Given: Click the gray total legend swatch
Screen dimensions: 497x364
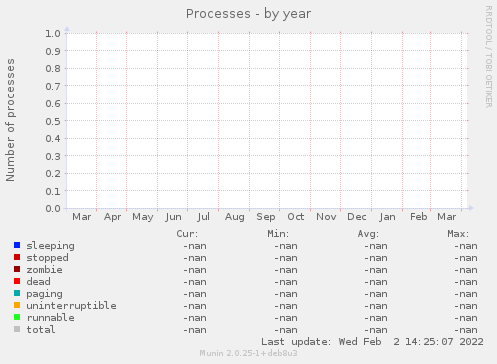Looking at the screenshot, I should pyautogui.click(x=17, y=329).
